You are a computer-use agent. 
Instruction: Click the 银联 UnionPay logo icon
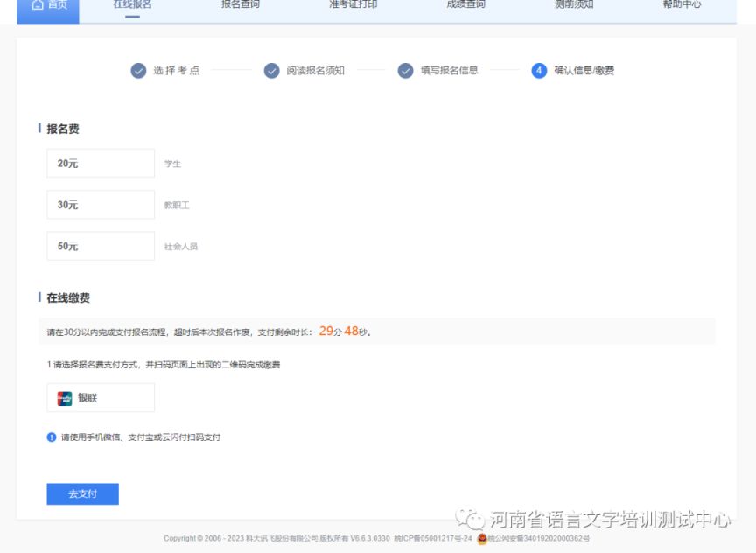point(63,397)
